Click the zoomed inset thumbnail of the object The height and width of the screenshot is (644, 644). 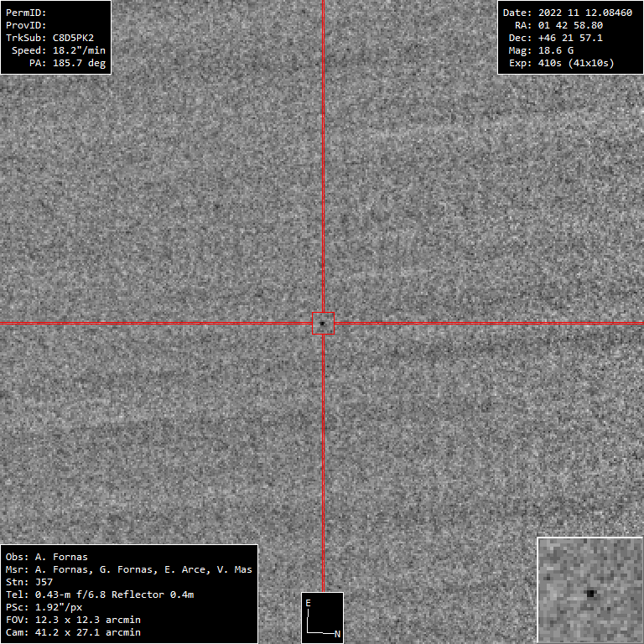click(x=589, y=589)
